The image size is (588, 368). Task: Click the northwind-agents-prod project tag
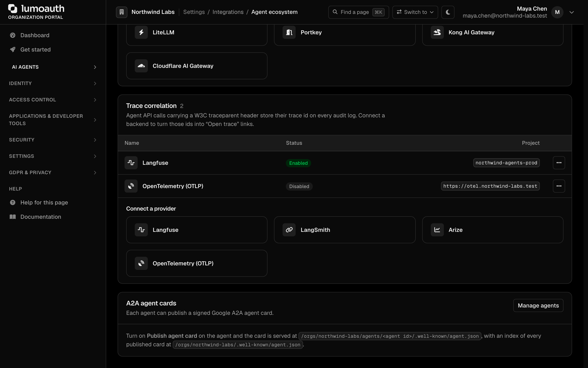click(x=506, y=163)
